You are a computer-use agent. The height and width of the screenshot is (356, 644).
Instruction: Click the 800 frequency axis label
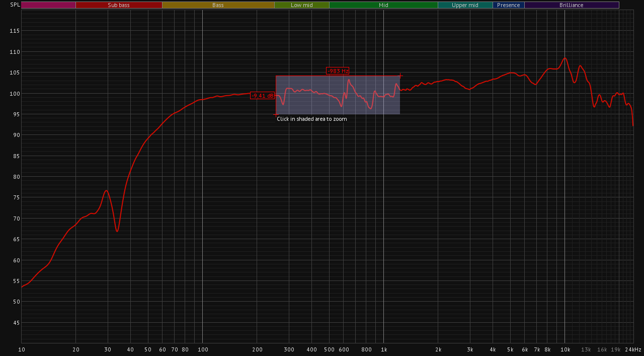click(366, 349)
